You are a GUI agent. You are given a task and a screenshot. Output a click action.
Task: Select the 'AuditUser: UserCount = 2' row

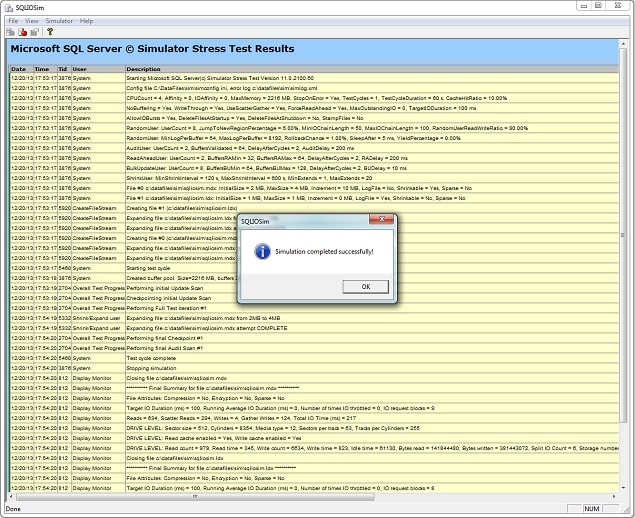(314, 148)
